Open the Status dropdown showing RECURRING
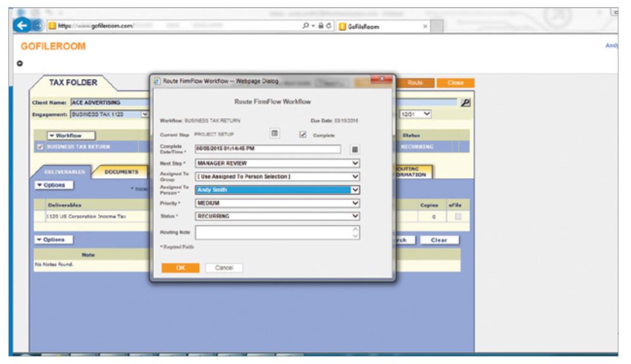 pyautogui.click(x=277, y=216)
